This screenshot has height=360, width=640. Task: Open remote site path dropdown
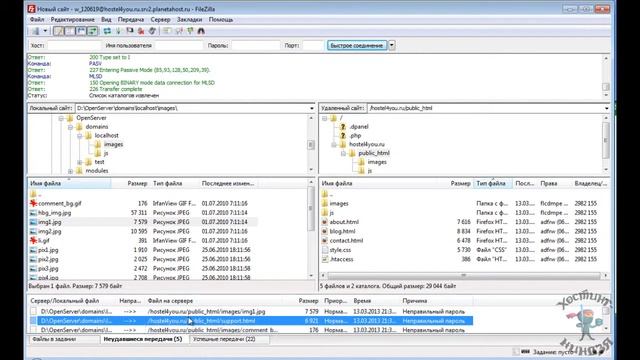coord(607,108)
